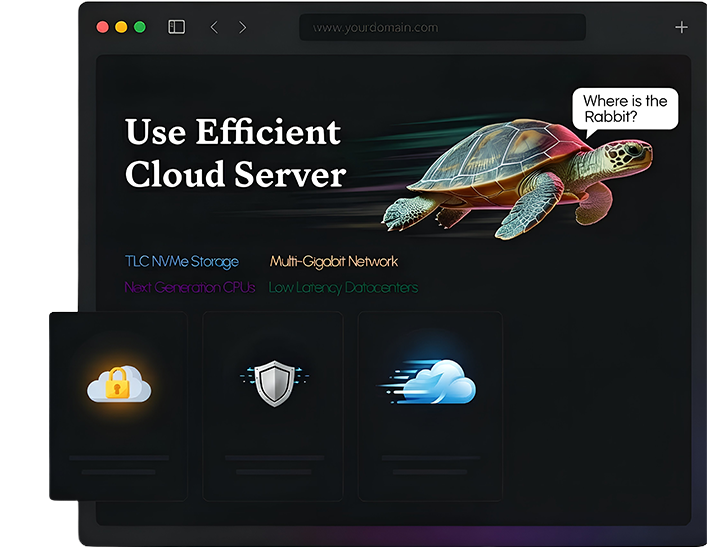708x548 pixels.
Task: Click the golden padlock cloud icon
Action: tap(118, 384)
